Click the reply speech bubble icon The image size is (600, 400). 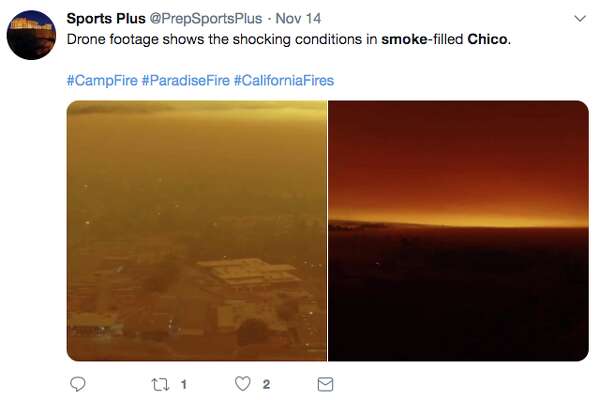click(x=78, y=384)
